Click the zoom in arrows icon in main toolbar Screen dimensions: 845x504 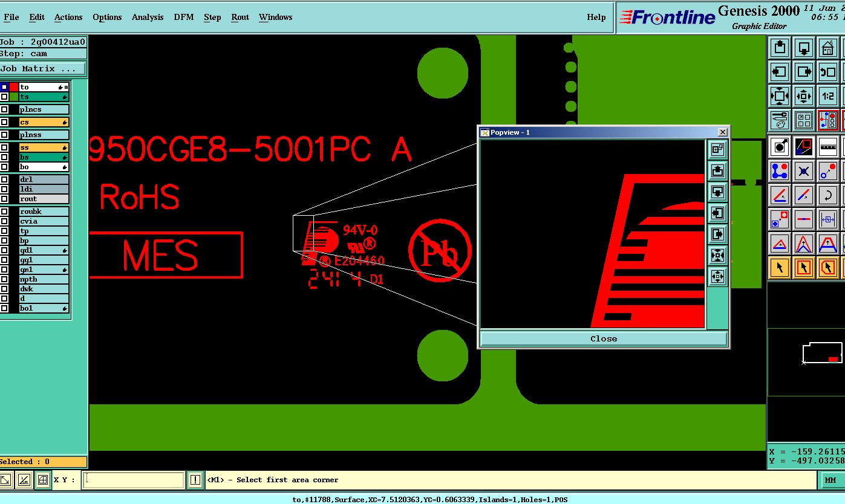pos(780,95)
